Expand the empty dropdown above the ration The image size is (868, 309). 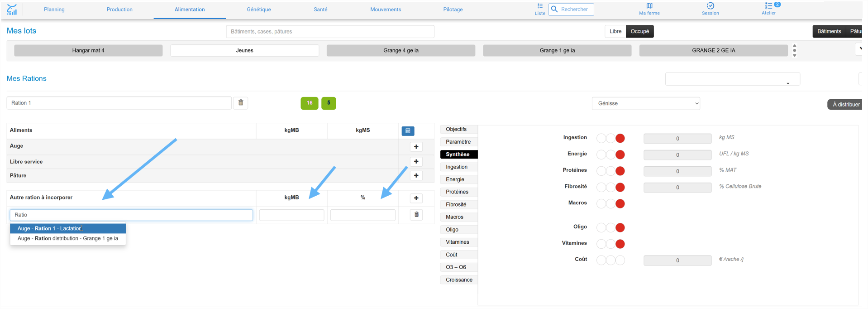tap(732, 79)
